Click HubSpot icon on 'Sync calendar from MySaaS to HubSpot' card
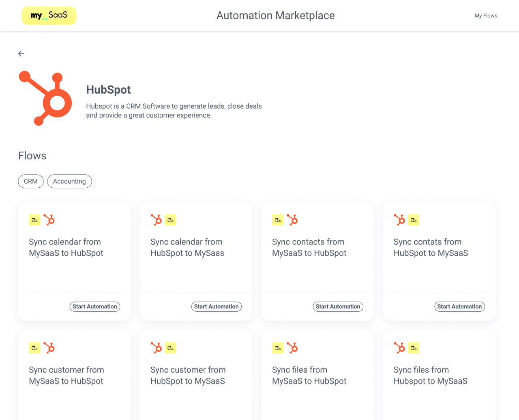The height and width of the screenshot is (420, 519). click(x=49, y=220)
